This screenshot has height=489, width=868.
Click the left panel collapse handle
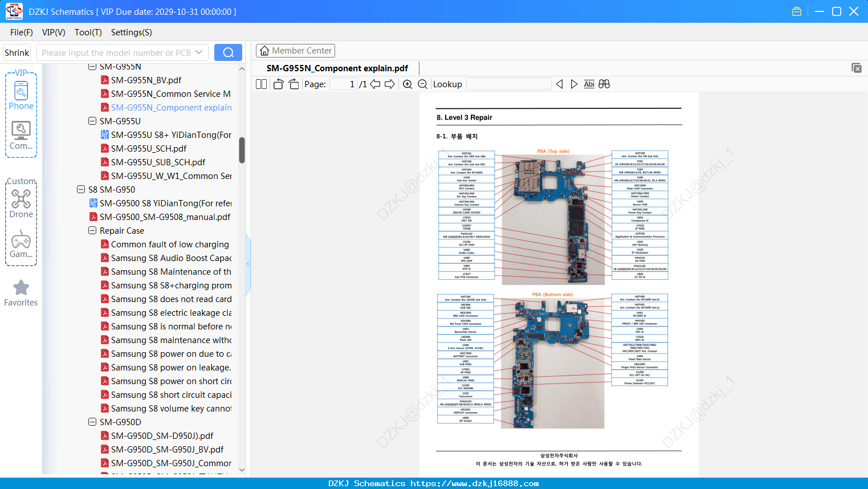(x=248, y=263)
